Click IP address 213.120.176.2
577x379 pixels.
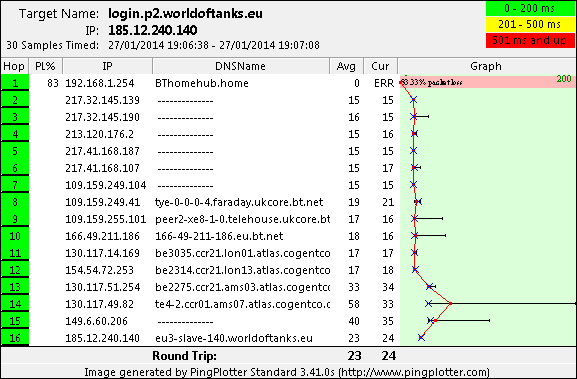tap(100, 134)
